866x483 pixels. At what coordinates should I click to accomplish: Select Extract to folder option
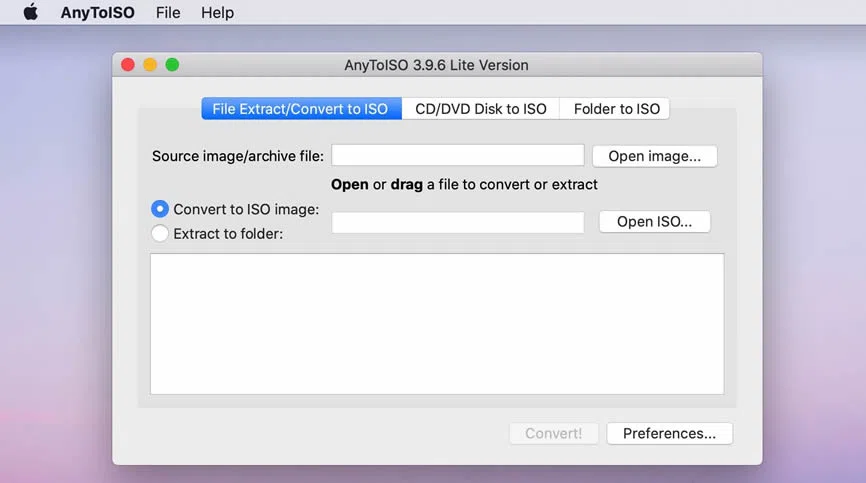coord(160,234)
